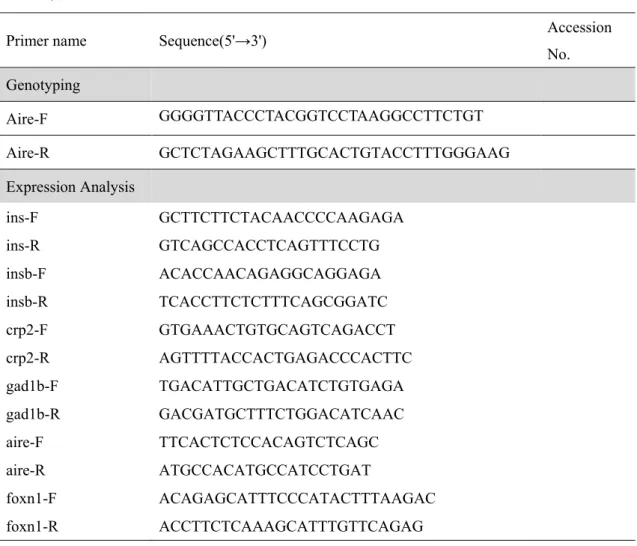This screenshot has width=637, height=546.
Task: Click the Sequence(5'→3') column header
Action: pyautogui.click(x=212, y=41)
